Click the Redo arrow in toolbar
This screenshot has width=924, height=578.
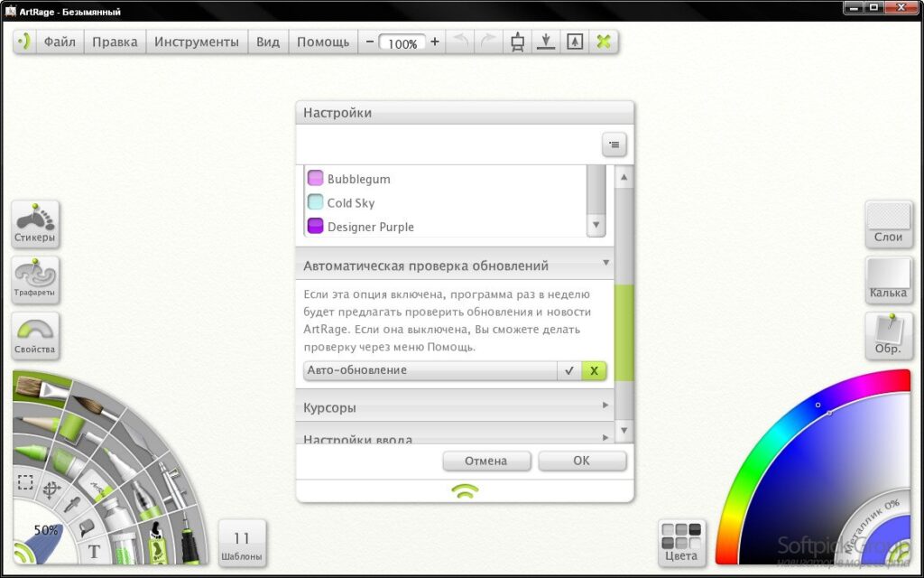click(488, 42)
